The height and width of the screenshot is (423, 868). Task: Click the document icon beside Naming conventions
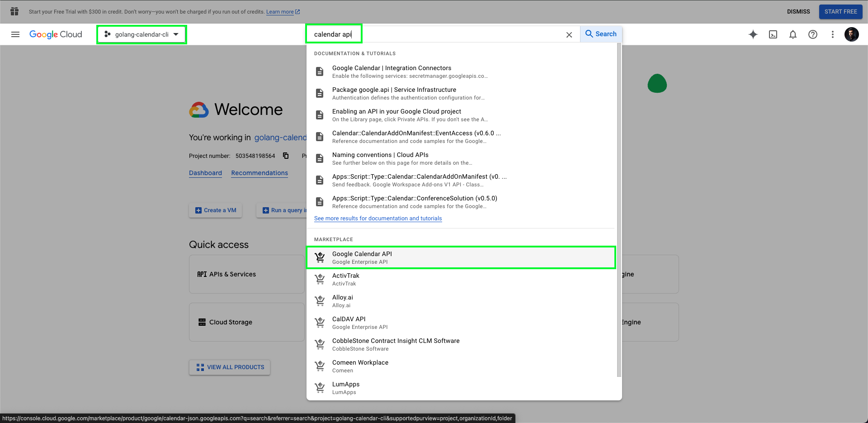coord(320,158)
